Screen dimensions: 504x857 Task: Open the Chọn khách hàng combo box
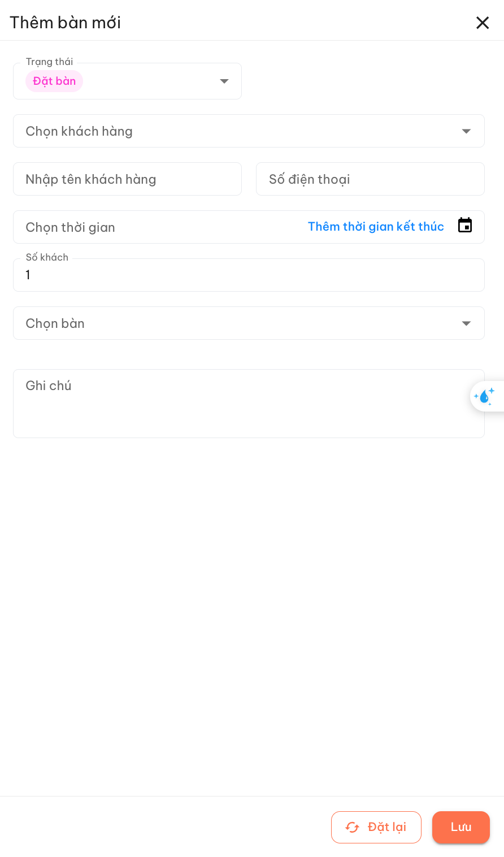tap(226, 131)
